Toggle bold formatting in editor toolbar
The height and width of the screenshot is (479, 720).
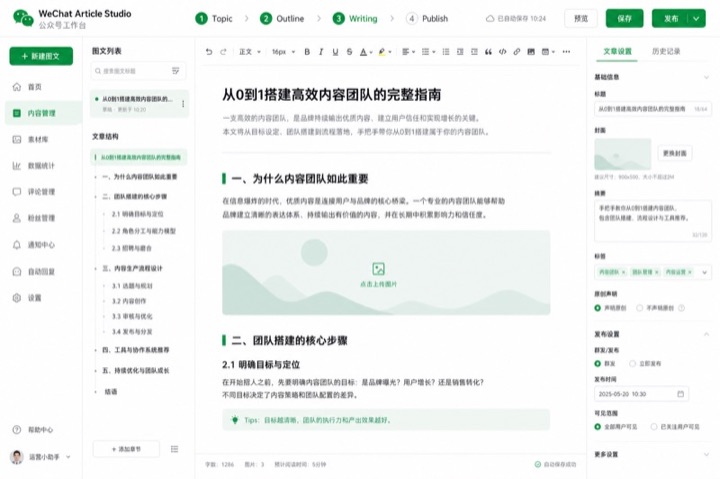(307, 52)
